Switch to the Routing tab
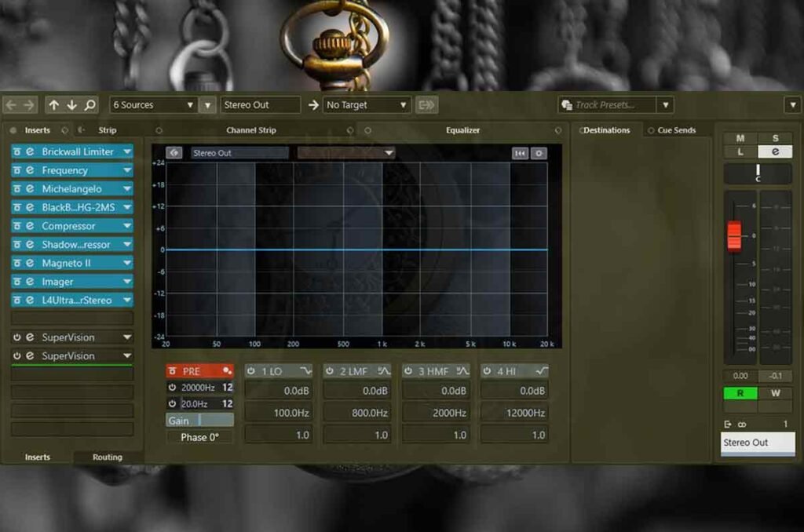804x532 pixels. 107,457
